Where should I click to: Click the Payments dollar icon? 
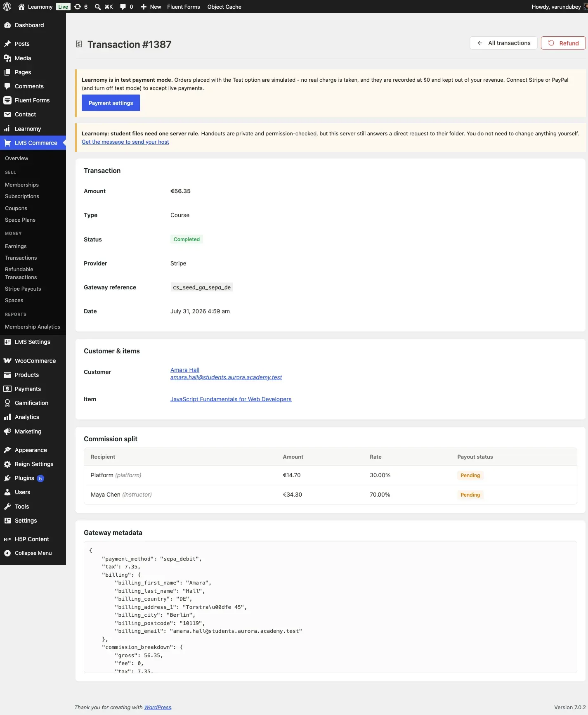[x=7, y=389]
